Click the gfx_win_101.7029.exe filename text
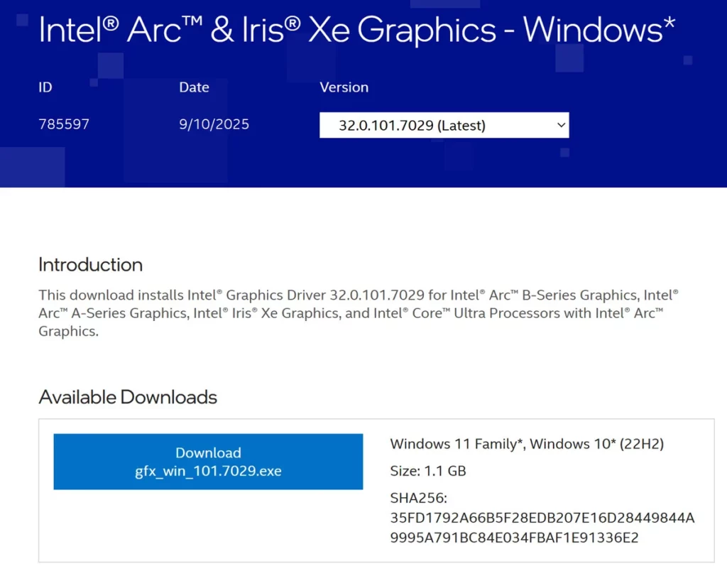 tap(208, 471)
